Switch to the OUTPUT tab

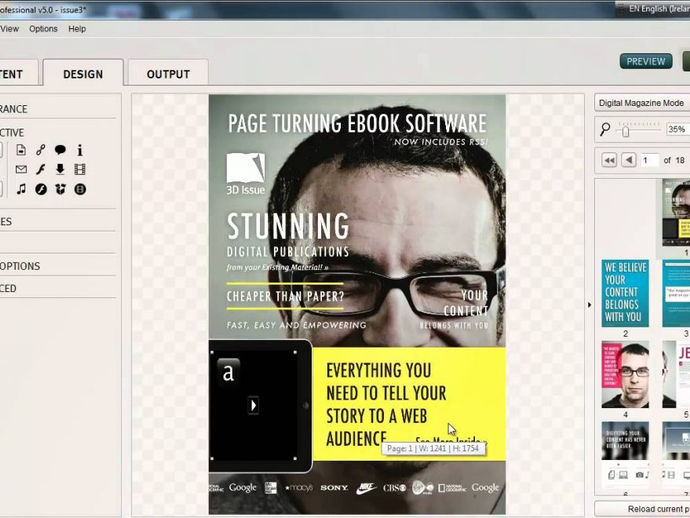click(168, 73)
